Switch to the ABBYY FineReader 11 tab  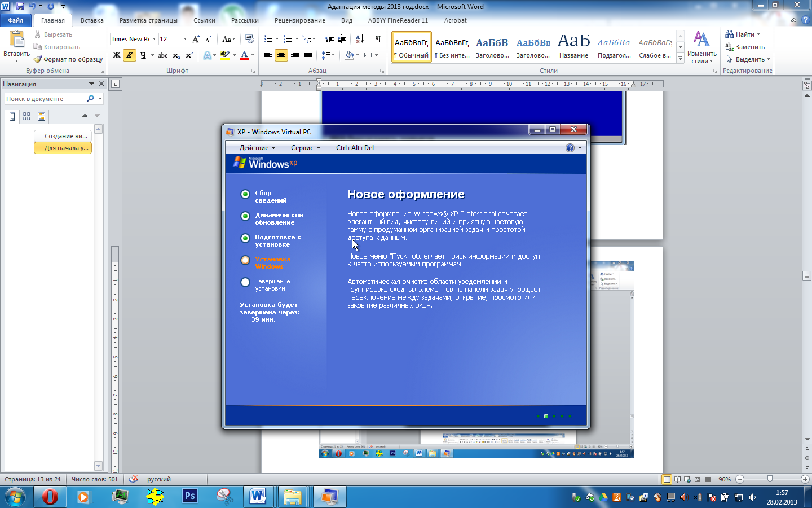[x=398, y=20]
